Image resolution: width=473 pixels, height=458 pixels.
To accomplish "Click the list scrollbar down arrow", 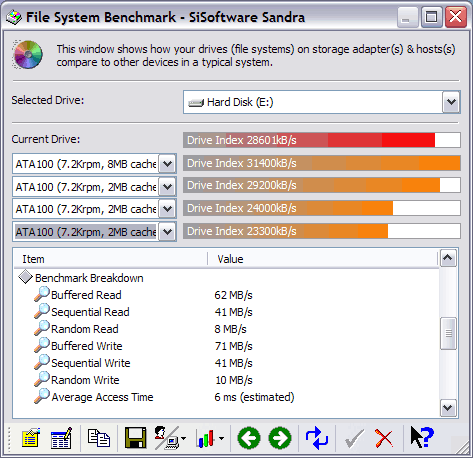I will click(448, 408).
